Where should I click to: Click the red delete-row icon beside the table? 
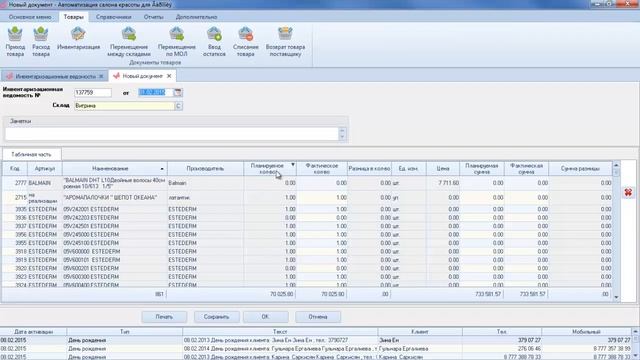pyautogui.click(x=628, y=192)
